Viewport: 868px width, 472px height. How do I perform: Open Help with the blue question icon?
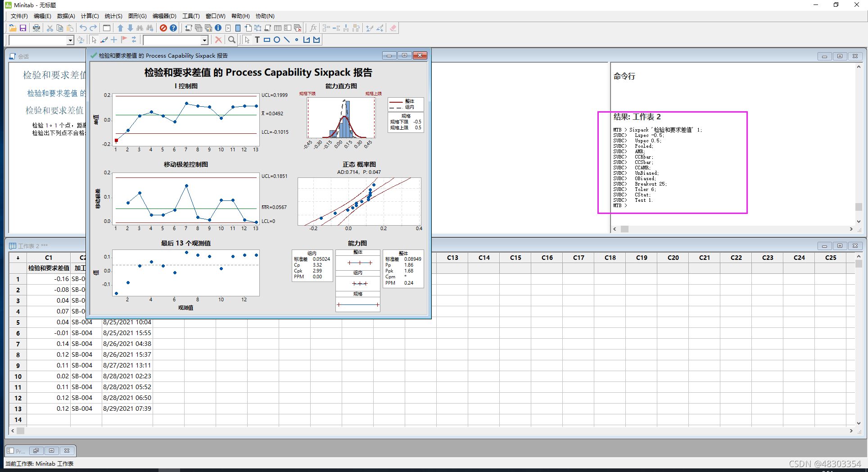click(173, 28)
